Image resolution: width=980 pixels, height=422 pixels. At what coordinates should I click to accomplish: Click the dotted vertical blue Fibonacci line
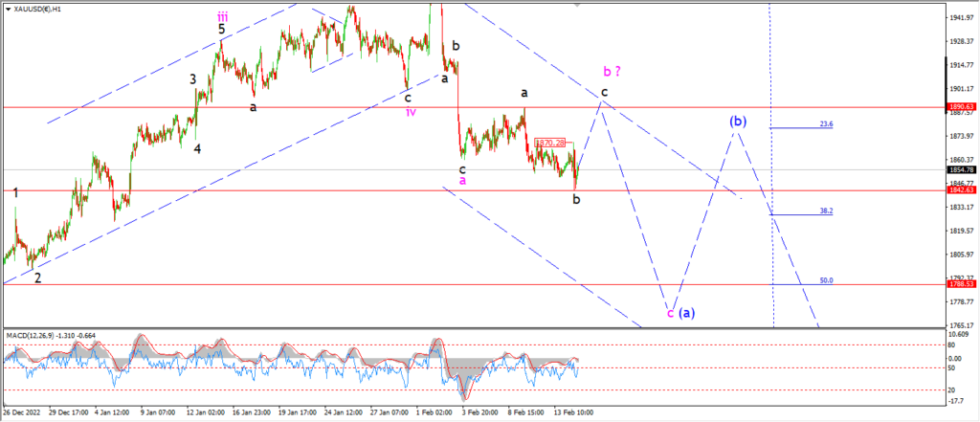pos(771,164)
